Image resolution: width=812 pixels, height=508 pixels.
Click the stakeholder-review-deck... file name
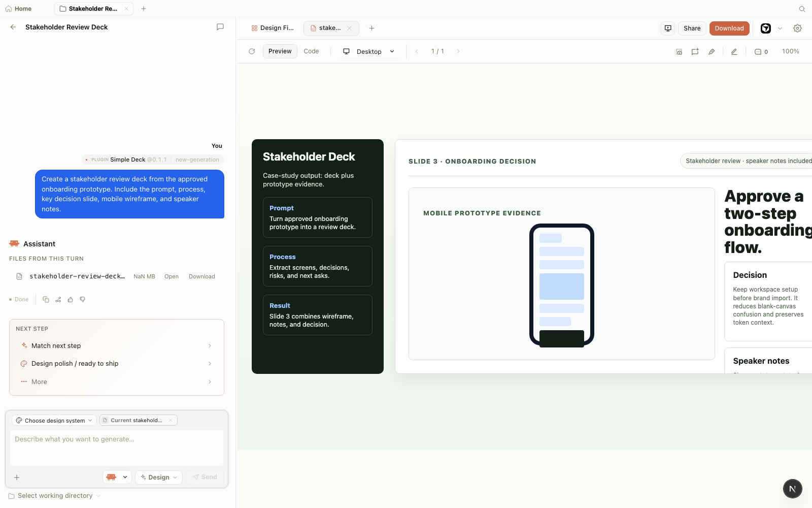tap(77, 276)
